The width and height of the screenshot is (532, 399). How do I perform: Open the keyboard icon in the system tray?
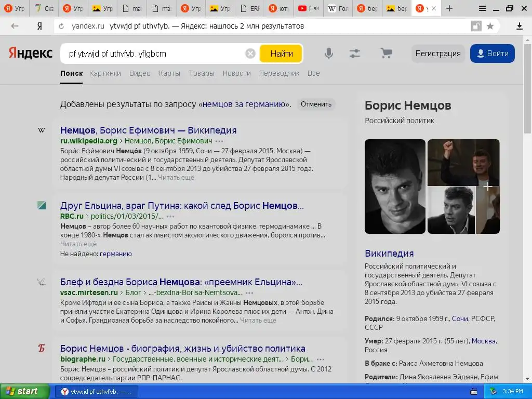point(474,392)
